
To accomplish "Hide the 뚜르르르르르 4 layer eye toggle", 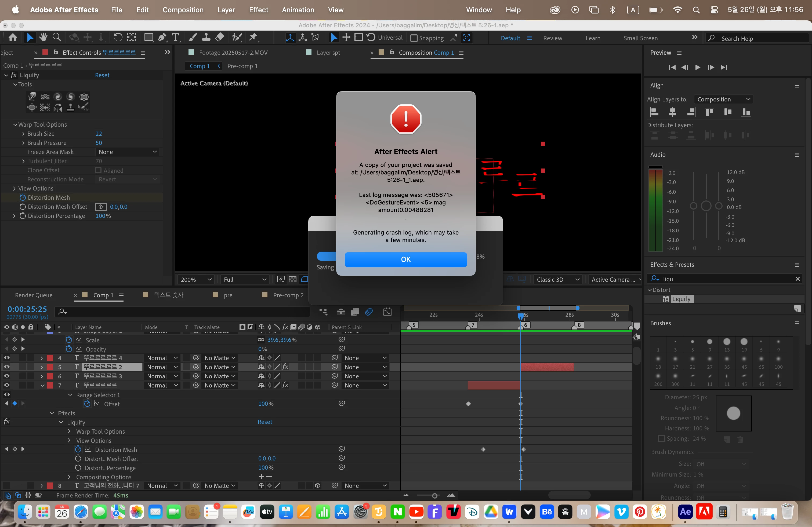I will 6,358.
